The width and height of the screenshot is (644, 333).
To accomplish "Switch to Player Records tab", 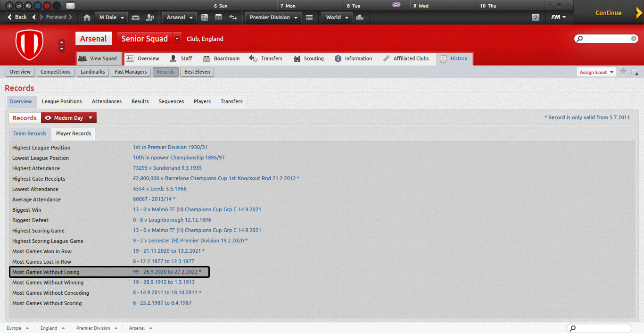I will coord(74,133).
